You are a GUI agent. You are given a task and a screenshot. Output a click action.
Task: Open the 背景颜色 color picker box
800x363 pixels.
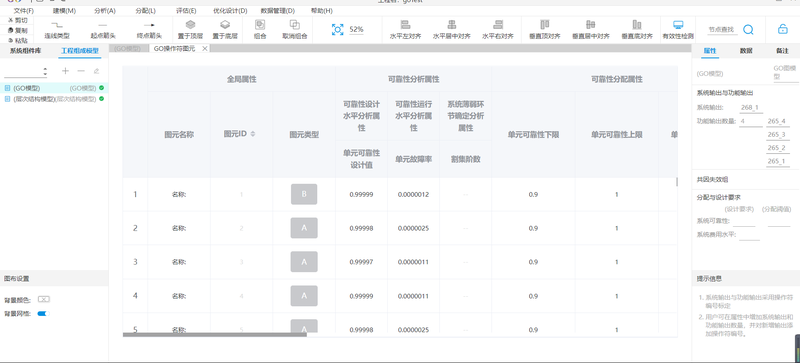click(44, 299)
